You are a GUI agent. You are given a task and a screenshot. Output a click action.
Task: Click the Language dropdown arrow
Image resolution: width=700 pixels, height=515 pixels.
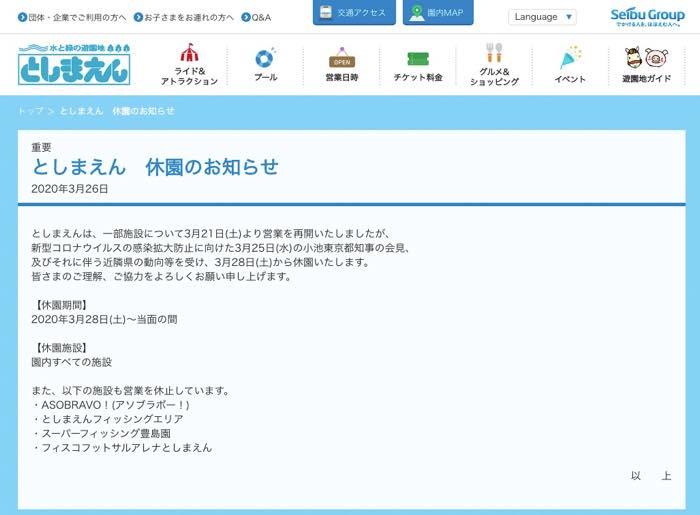tap(569, 17)
